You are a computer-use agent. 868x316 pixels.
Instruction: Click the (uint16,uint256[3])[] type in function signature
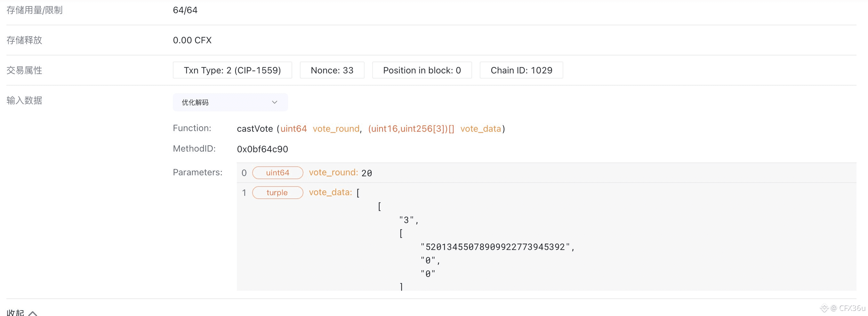point(411,129)
